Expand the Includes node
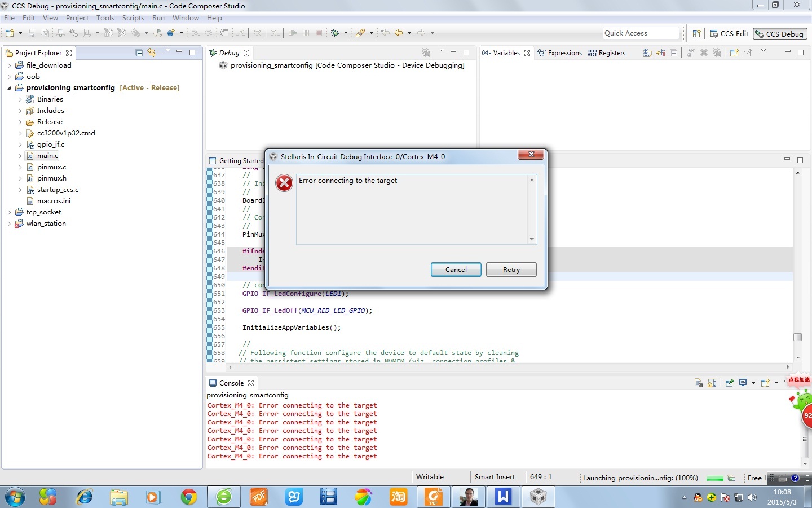Screen dimensions: 812x508 [20, 111]
